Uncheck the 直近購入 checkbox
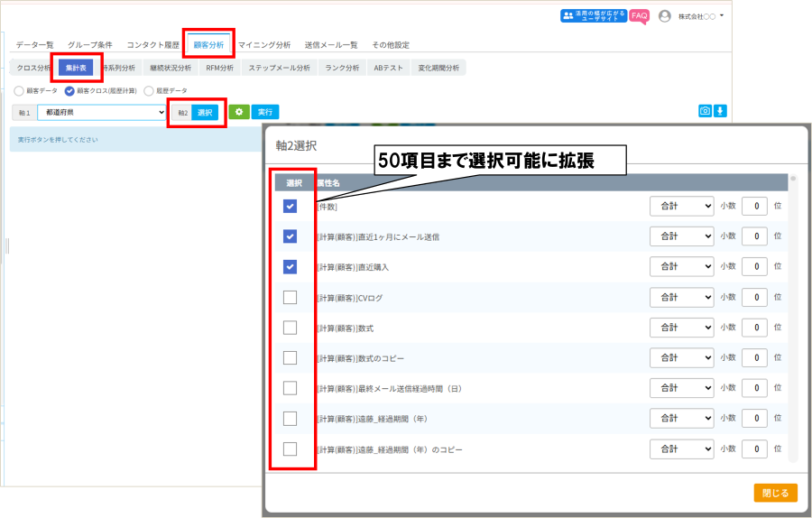This screenshot has width=812, height=518. click(290, 267)
